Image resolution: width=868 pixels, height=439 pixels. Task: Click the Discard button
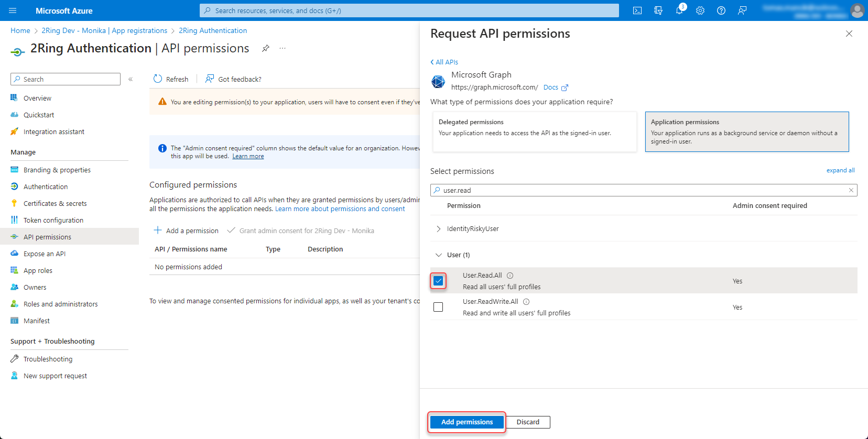tap(528, 422)
